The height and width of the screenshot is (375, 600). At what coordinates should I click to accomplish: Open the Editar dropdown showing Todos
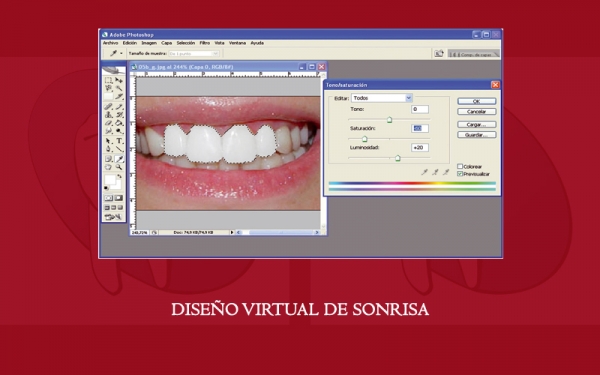point(382,98)
